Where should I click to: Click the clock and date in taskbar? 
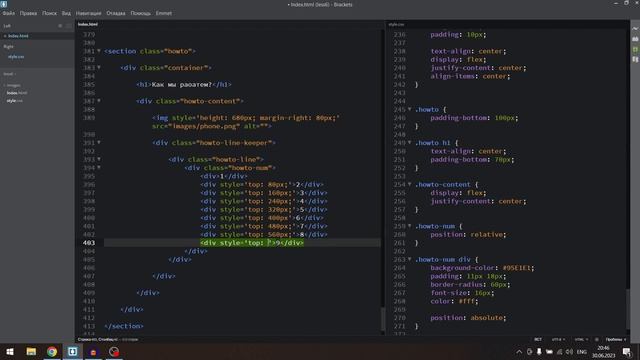tap(603, 351)
